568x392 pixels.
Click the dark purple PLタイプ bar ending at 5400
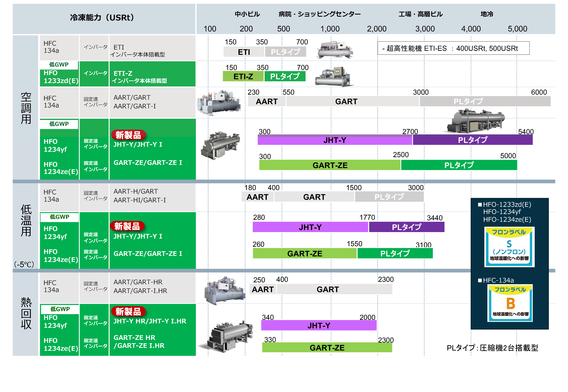473,140
